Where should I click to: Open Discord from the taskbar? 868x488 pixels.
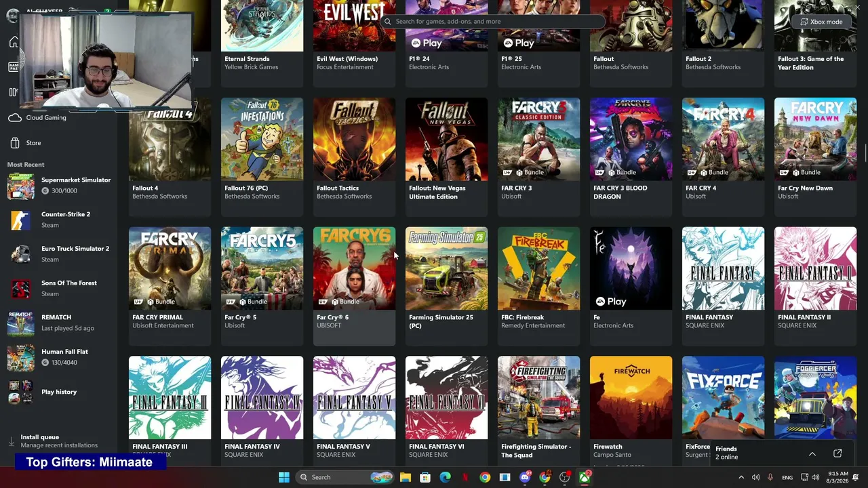525,477
